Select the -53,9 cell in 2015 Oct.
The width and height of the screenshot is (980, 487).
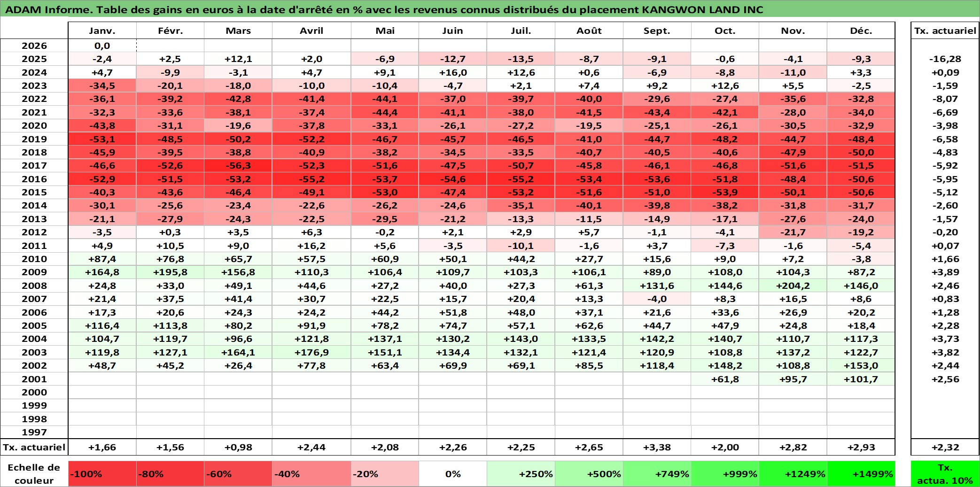(x=725, y=192)
